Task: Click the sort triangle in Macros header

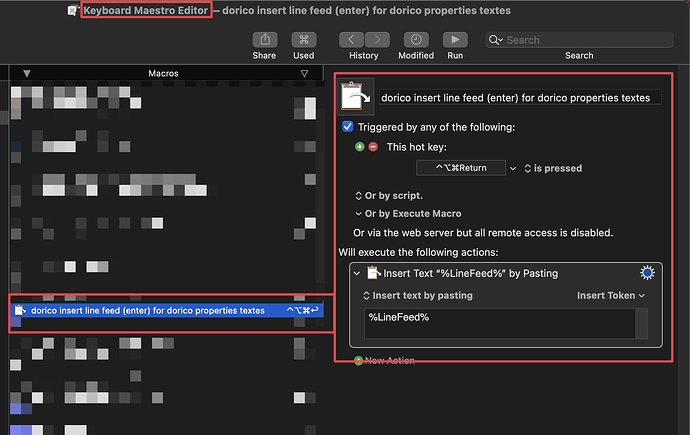Action: (x=304, y=73)
